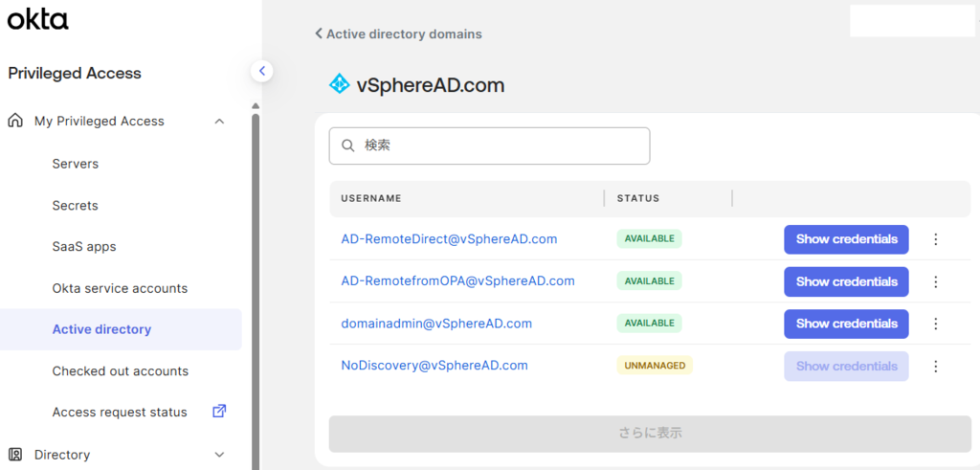Expand the Directory section chevron
Viewport: 980px width, 470px height.
coord(219,455)
